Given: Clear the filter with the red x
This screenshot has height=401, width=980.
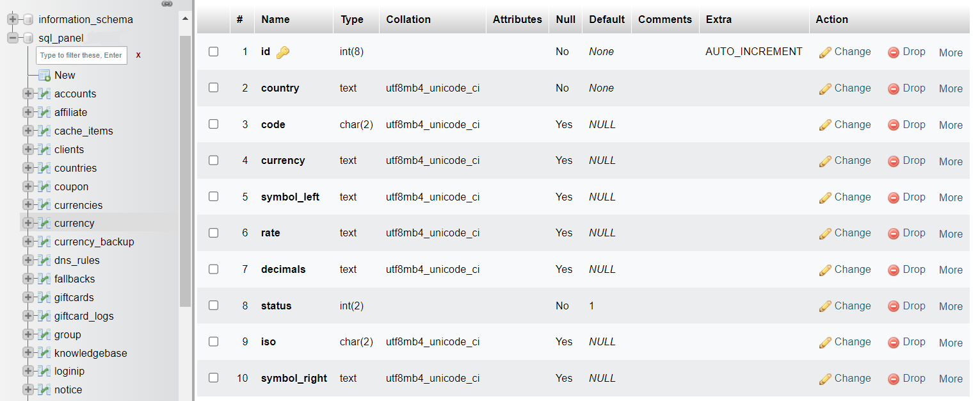Looking at the screenshot, I should (138, 56).
